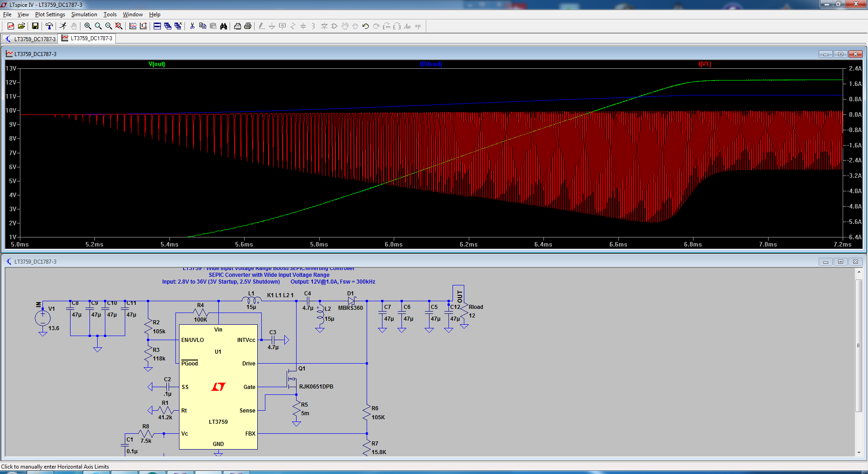Click the schematic scrollbar down arrow

click(x=859, y=452)
